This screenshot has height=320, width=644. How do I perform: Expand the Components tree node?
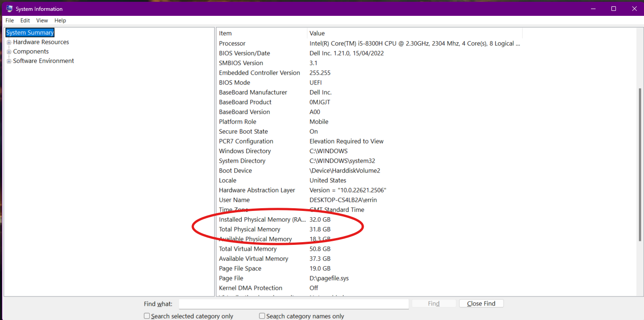(x=9, y=52)
